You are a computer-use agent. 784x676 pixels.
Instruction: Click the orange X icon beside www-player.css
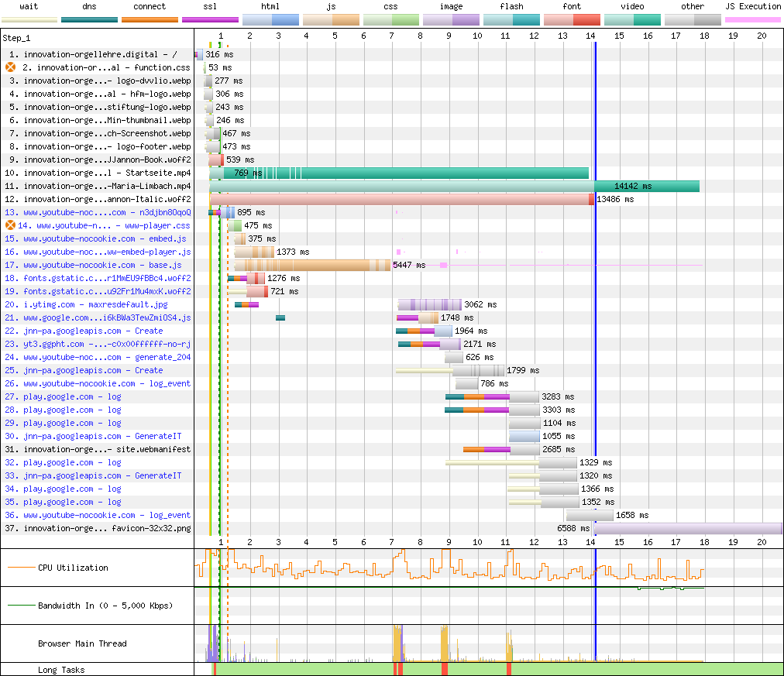click(10, 225)
